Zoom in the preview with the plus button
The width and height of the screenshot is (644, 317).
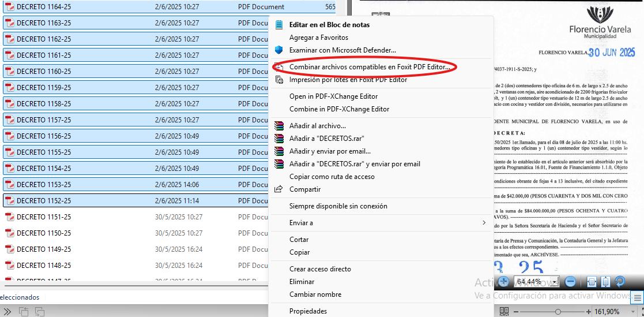pos(504,282)
